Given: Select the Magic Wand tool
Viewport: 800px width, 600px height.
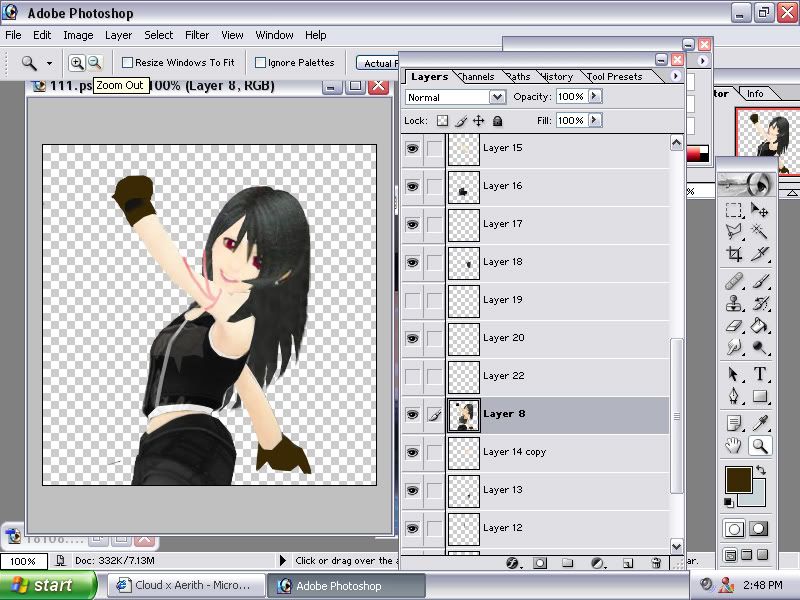Looking at the screenshot, I should pos(760,232).
